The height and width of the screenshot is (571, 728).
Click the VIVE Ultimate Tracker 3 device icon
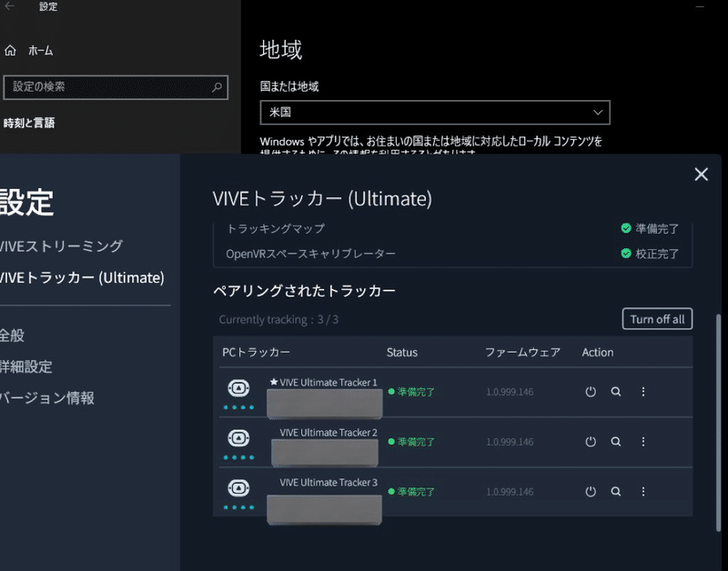coord(238,488)
